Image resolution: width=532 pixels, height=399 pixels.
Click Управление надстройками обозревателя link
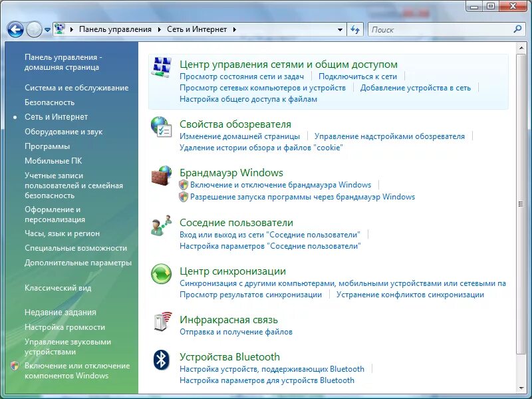[390, 136]
